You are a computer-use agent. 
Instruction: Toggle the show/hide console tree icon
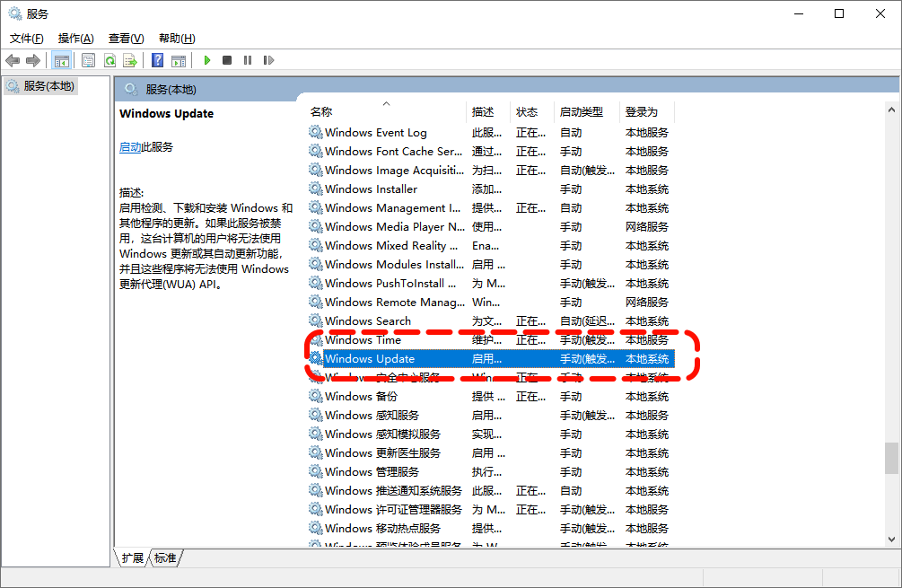62,60
